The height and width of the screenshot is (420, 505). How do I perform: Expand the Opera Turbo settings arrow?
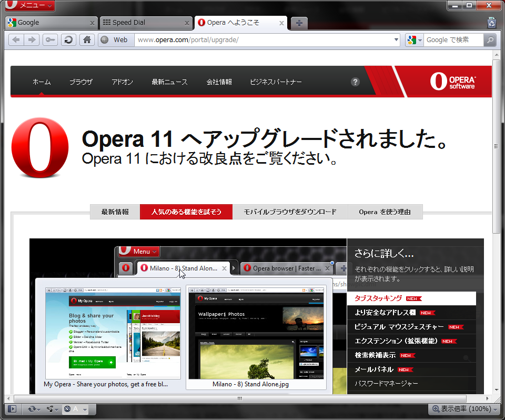85,409
